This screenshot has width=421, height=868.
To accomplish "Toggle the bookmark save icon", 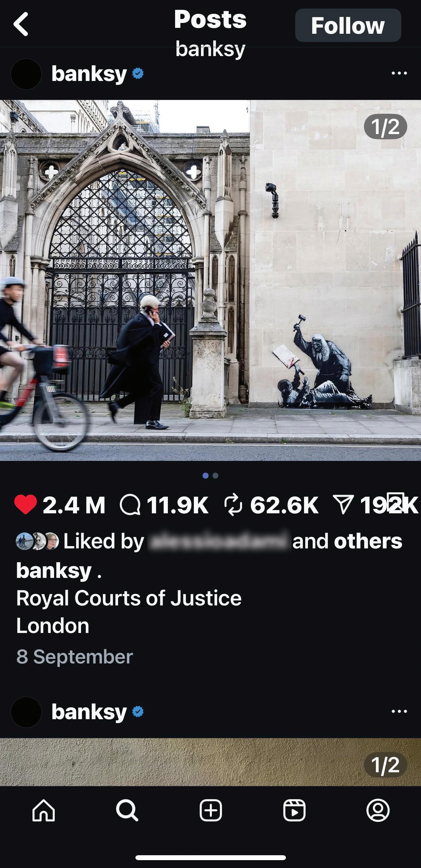I will click(x=395, y=503).
